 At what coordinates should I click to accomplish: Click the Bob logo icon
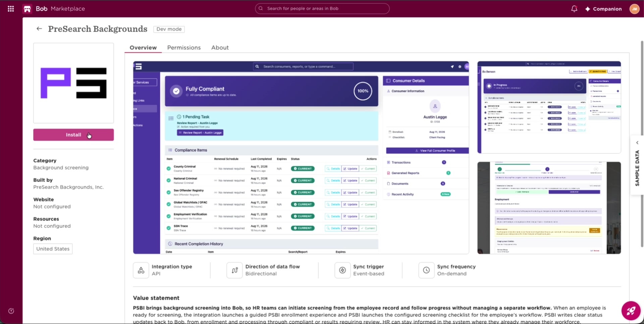(27, 9)
